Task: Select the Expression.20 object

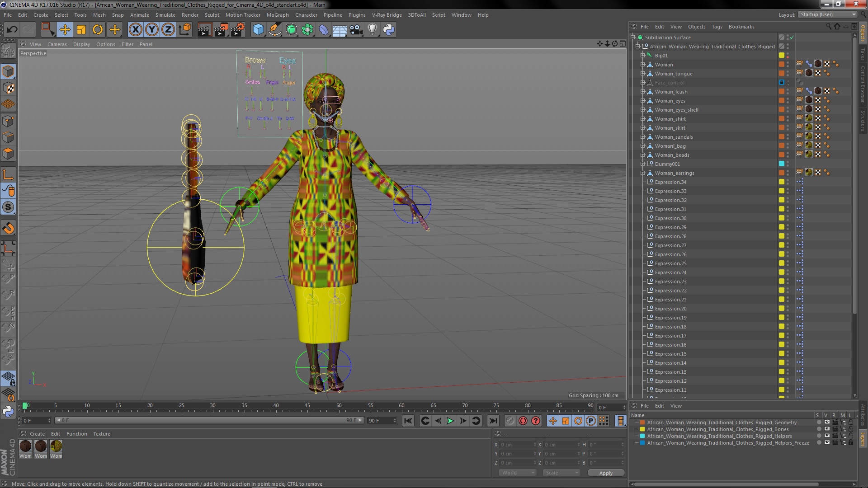Action: click(x=670, y=309)
